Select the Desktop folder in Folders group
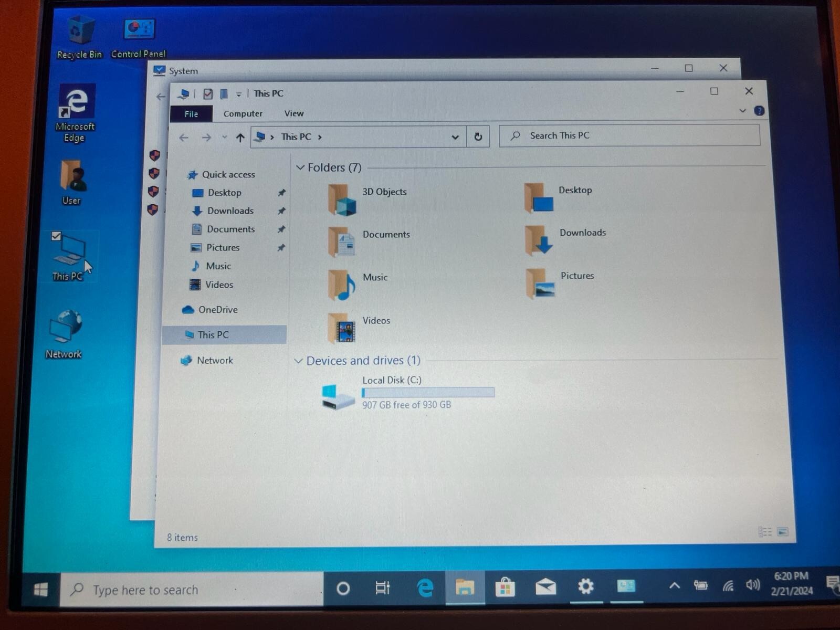Viewport: 840px width, 630px height. (x=558, y=197)
